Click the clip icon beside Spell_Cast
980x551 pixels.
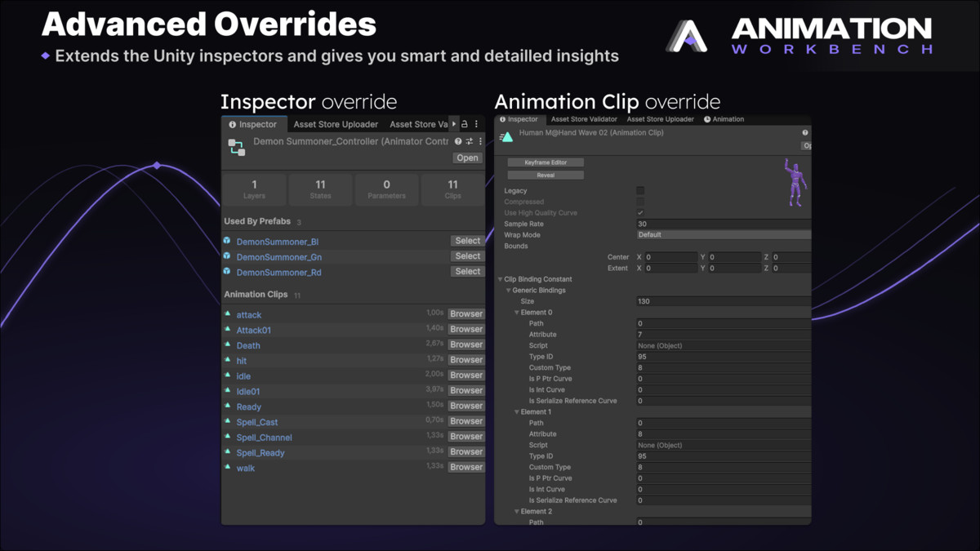point(228,422)
